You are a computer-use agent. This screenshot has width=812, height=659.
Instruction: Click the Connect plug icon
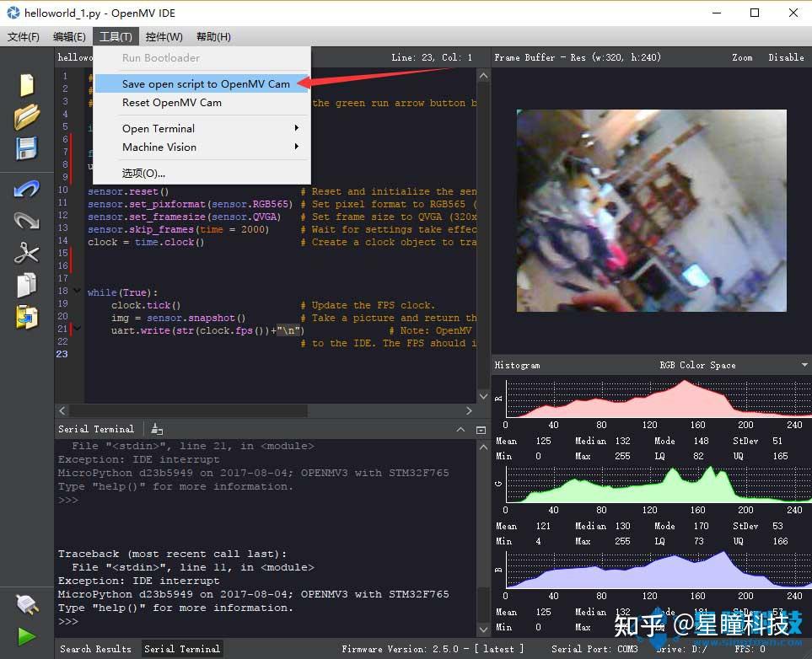27,604
